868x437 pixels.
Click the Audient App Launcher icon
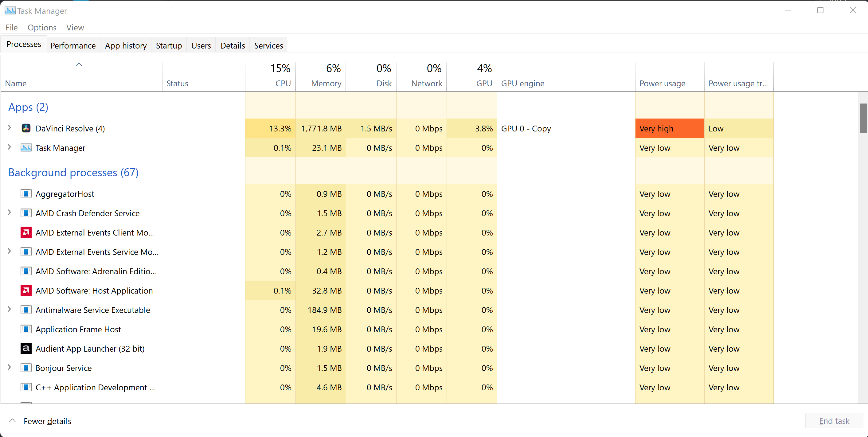pos(26,348)
